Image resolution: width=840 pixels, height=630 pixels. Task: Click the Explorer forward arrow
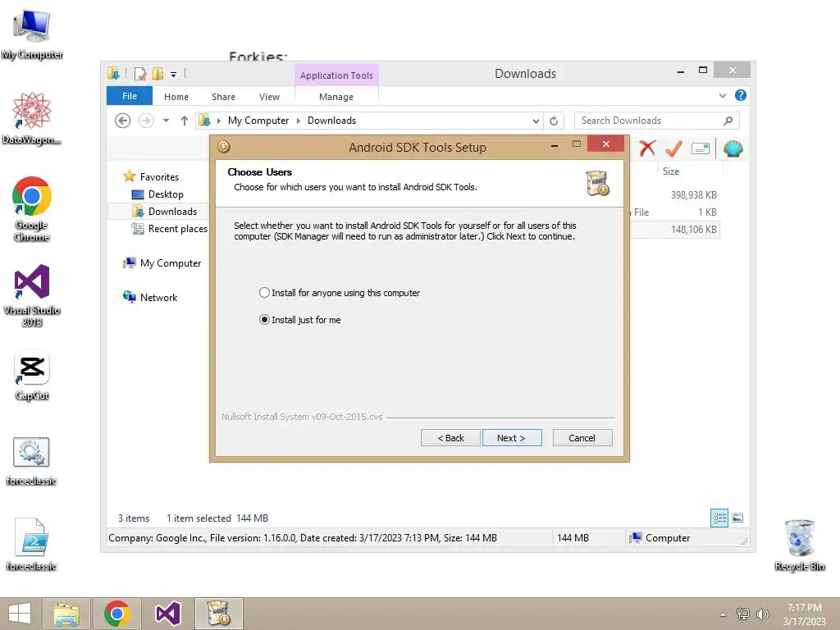146,121
